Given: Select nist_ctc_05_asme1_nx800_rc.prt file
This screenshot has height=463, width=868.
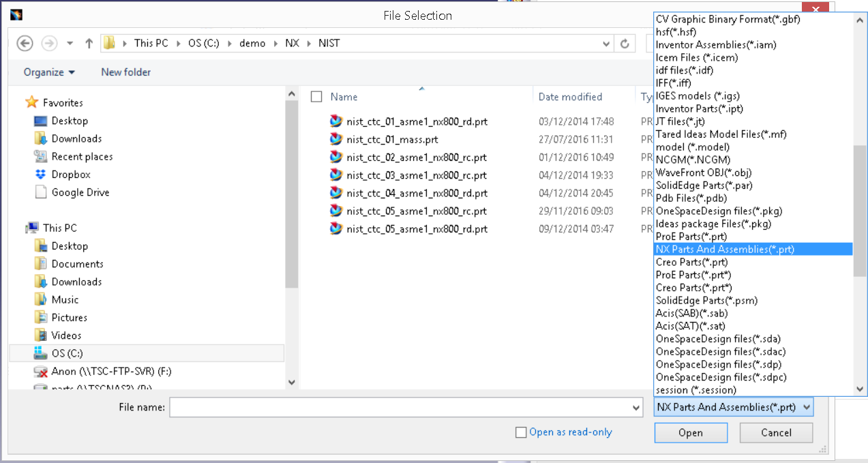Looking at the screenshot, I should pyautogui.click(x=417, y=211).
